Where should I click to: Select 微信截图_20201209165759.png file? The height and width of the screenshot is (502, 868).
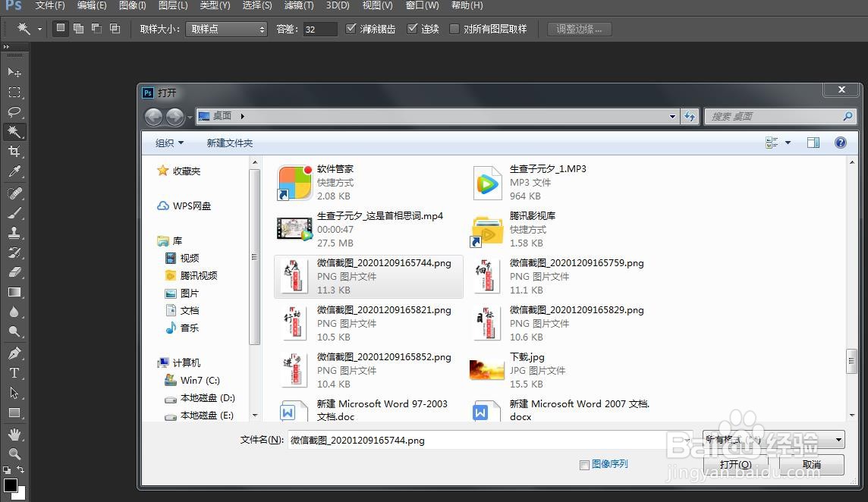[558, 276]
